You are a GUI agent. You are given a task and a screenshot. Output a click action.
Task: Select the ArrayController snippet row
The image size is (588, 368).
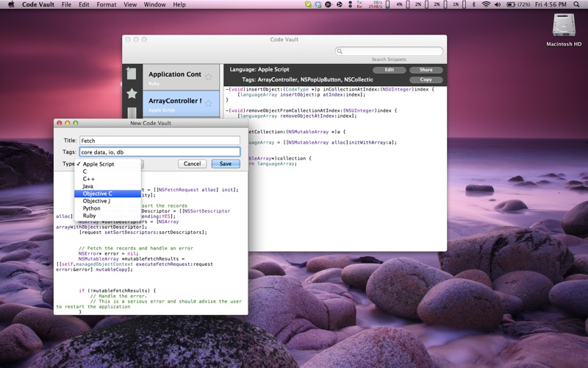181,104
